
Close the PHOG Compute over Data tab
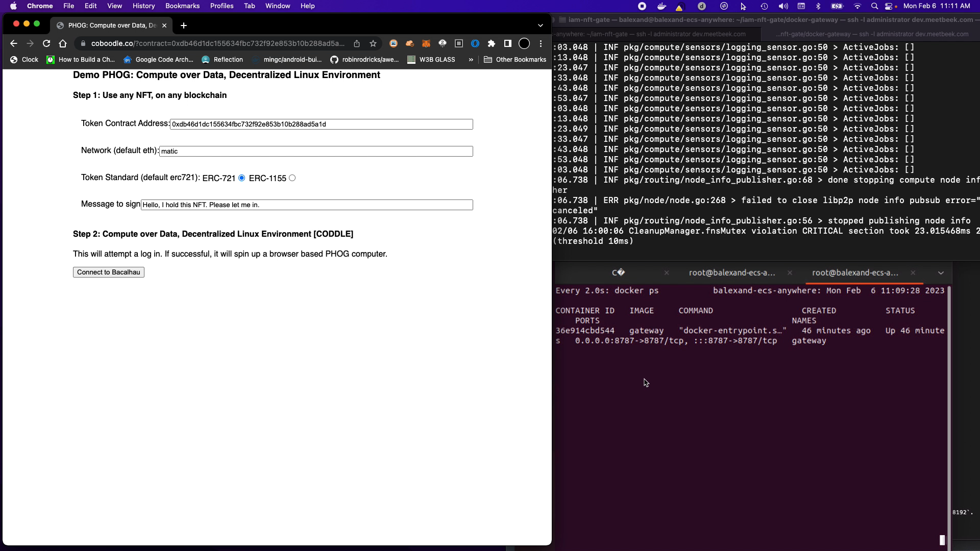(x=164, y=26)
